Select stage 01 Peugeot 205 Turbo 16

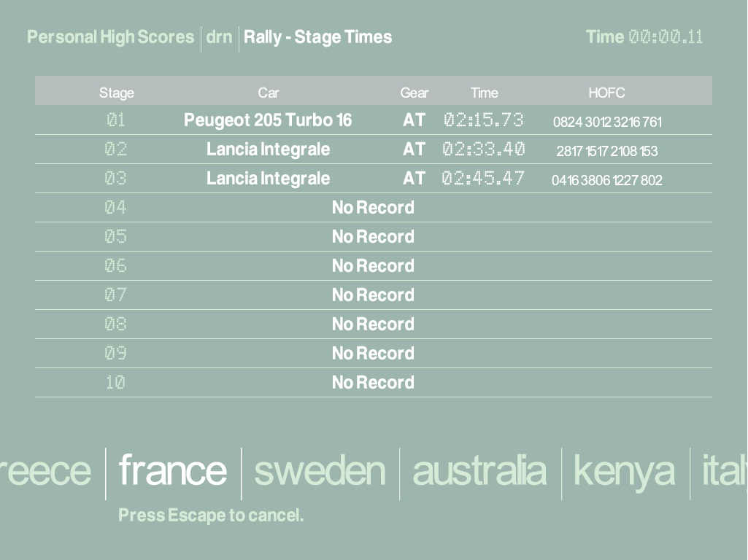coord(268,120)
